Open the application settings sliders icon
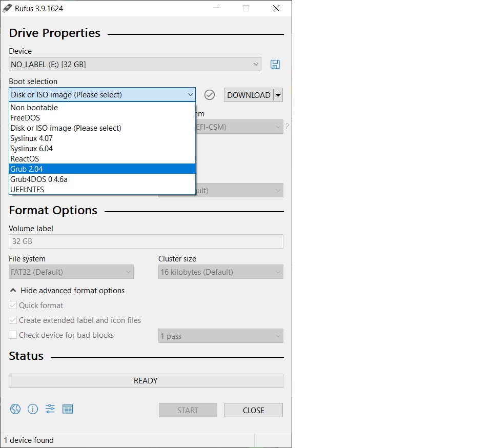This screenshot has width=492, height=448. 50,409
